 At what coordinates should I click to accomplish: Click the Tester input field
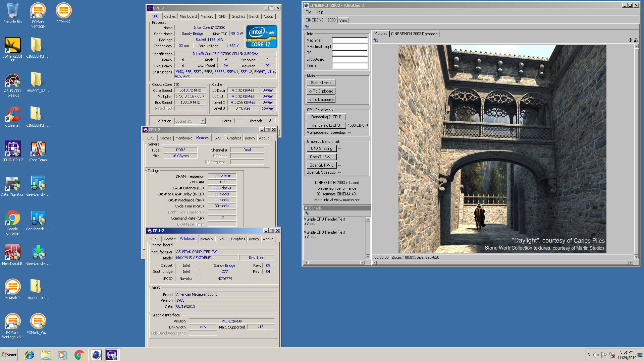tap(350, 66)
